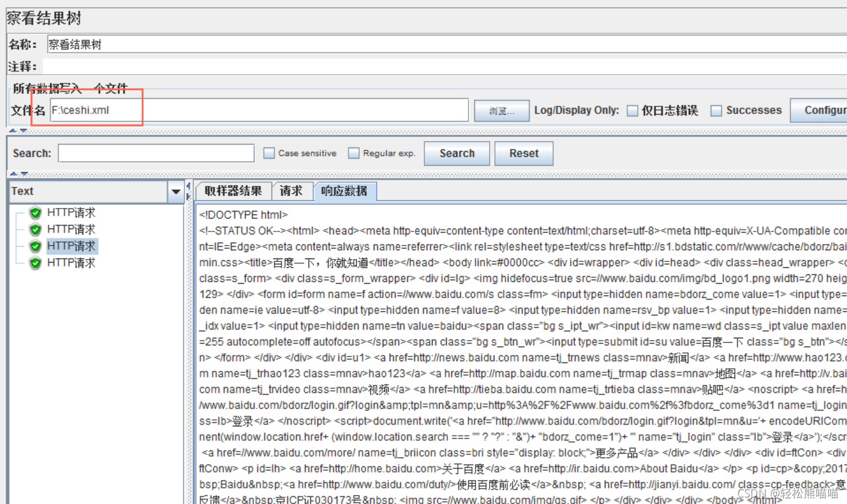The height and width of the screenshot is (504, 847).
Task: Collapse the file settings panel with the arrow handles
Action: (18, 130)
